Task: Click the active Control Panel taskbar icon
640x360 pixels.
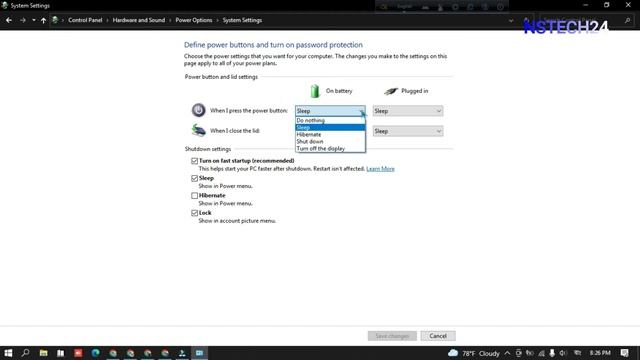Action: click(200, 353)
